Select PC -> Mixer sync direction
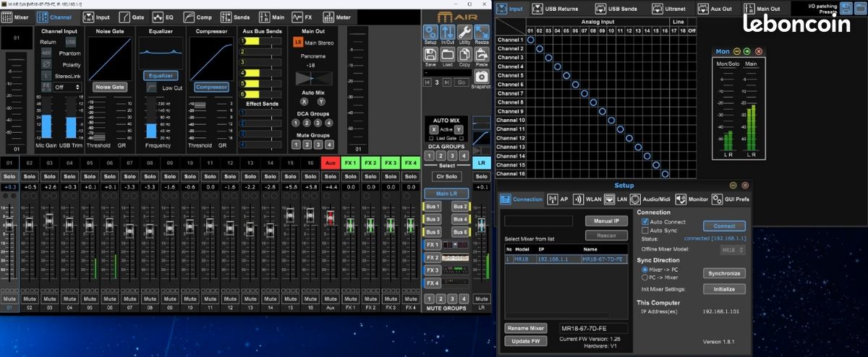This screenshot has width=868, height=357. point(645,277)
